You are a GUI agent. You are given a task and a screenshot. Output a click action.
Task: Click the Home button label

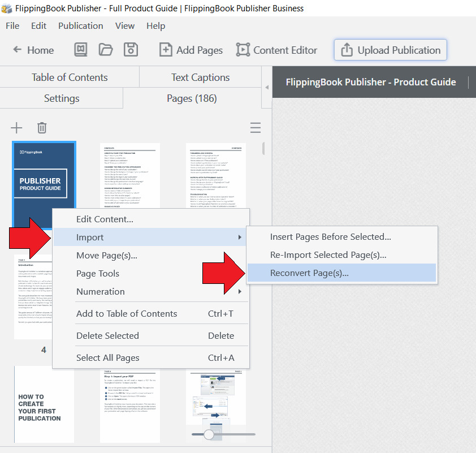40,50
